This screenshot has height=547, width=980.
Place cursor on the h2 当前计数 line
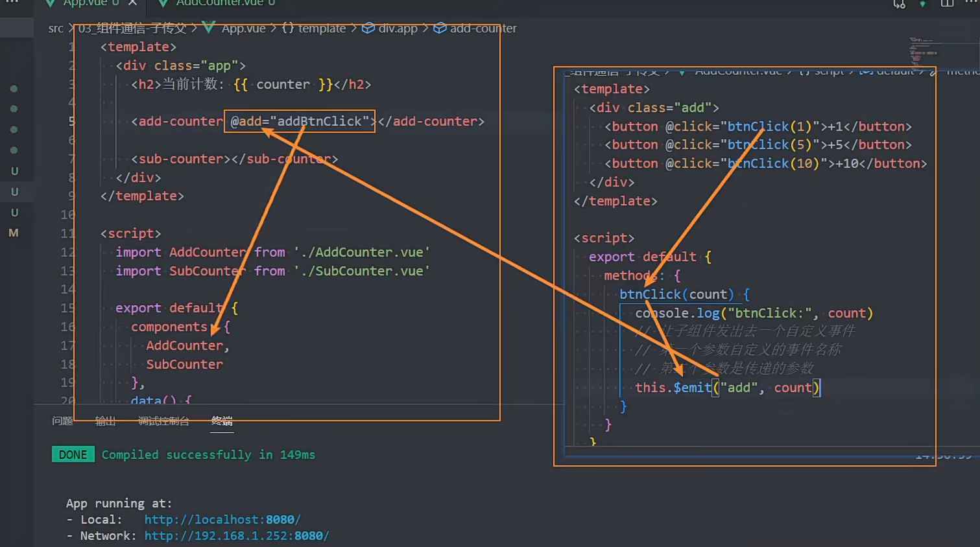click(251, 85)
